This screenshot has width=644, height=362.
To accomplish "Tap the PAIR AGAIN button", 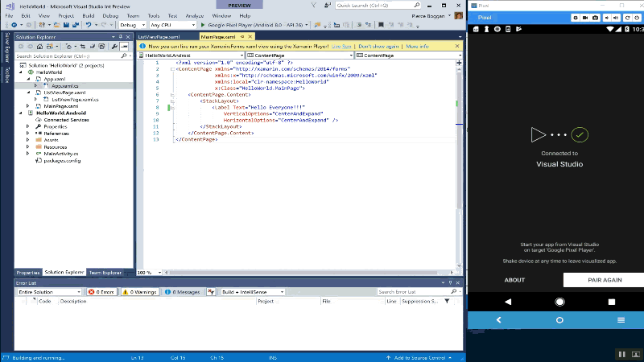I will point(605,280).
